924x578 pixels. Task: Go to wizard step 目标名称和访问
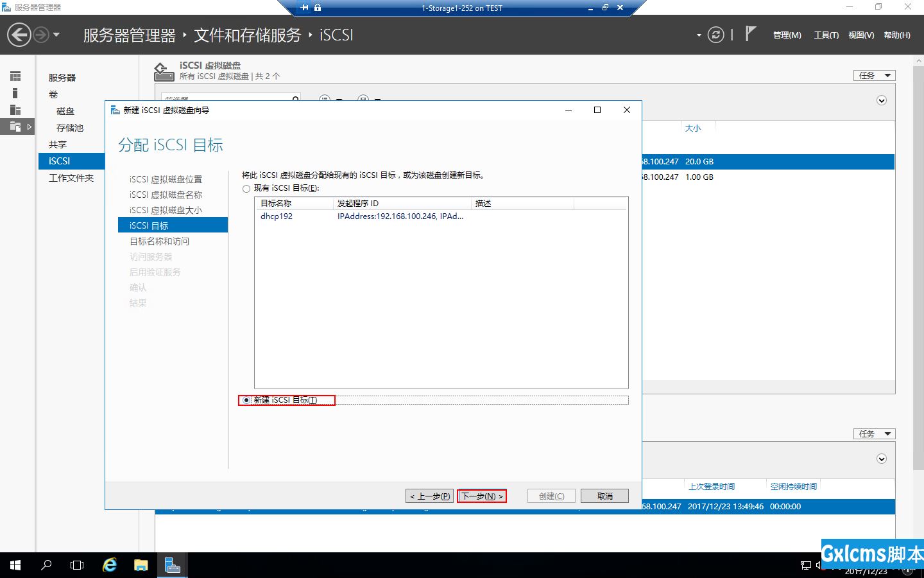[160, 241]
